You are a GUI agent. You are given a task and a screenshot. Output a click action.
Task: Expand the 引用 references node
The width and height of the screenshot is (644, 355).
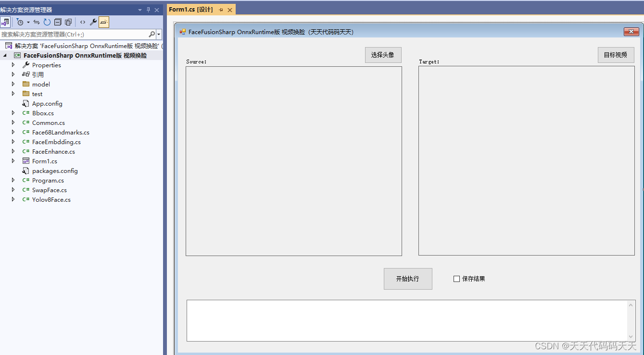13,74
